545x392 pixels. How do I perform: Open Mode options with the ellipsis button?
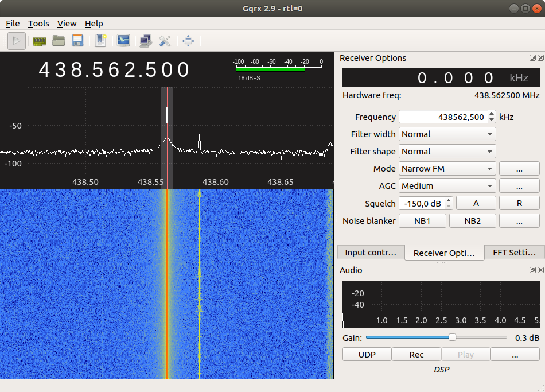coord(519,169)
